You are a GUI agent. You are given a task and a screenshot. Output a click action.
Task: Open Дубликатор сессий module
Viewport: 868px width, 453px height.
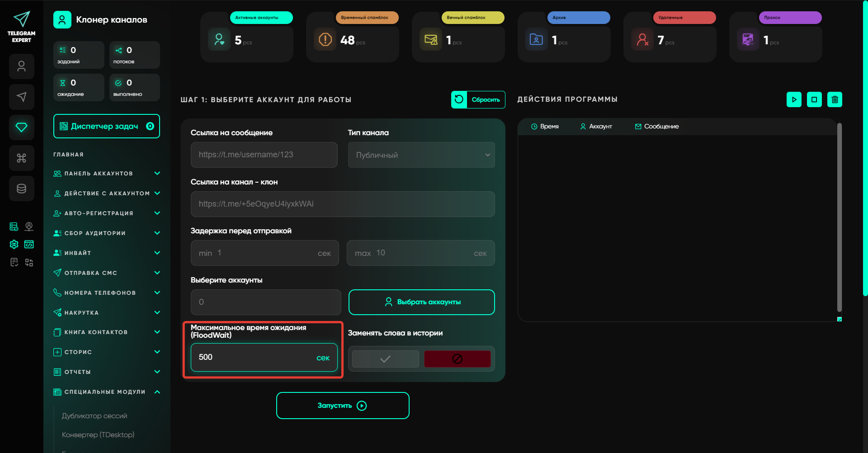94,416
